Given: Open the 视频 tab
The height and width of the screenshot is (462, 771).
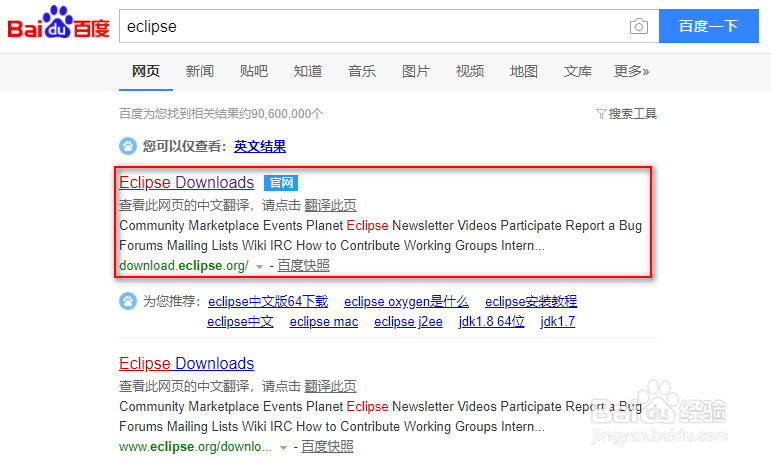Looking at the screenshot, I should pos(470,71).
